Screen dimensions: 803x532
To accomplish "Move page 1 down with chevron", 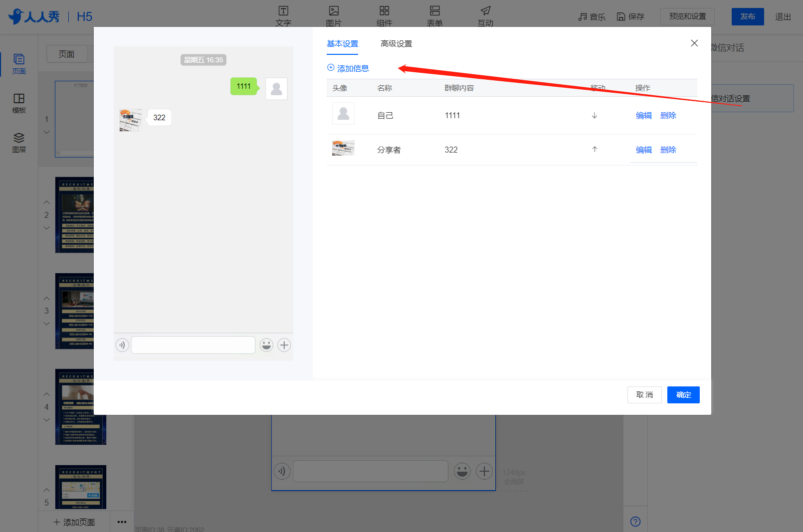I will click(46, 132).
